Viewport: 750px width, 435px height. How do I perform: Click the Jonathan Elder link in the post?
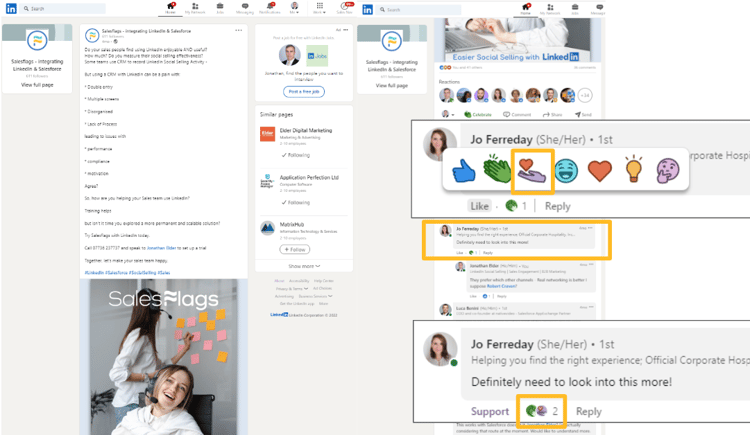tap(161, 248)
